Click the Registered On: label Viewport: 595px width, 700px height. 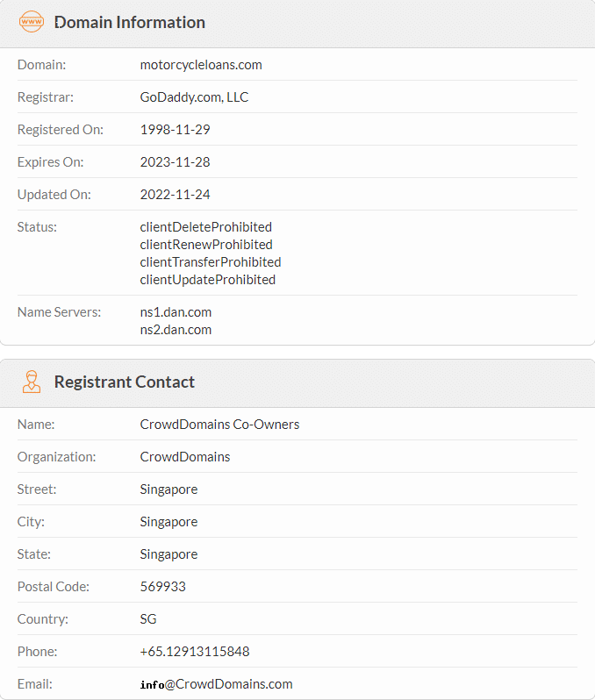pyautogui.click(x=61, y=130)
